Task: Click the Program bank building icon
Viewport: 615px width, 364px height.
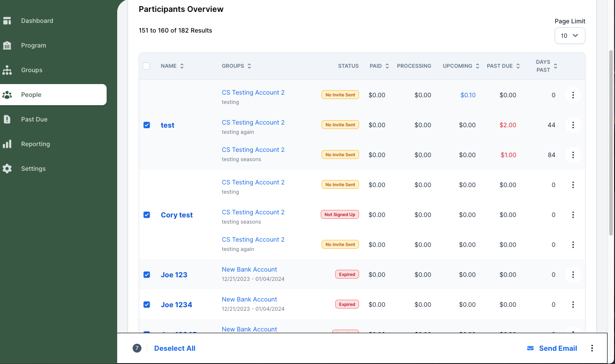Action: click(x=7, y=45)
